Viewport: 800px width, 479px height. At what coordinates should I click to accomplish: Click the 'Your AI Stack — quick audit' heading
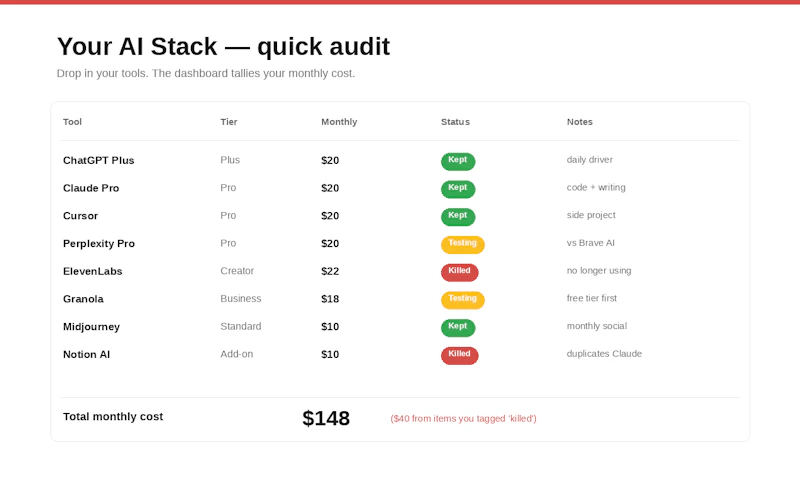pos(223,46)
